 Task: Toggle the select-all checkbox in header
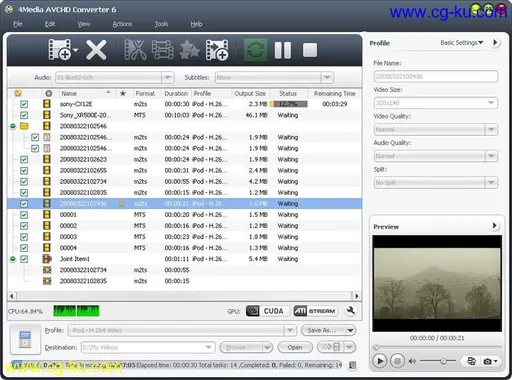tap(18, 93)
